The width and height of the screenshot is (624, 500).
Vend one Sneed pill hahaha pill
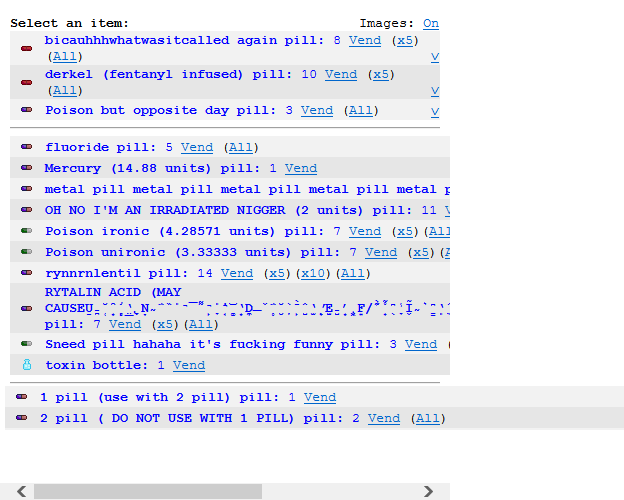tap(421, 344)
